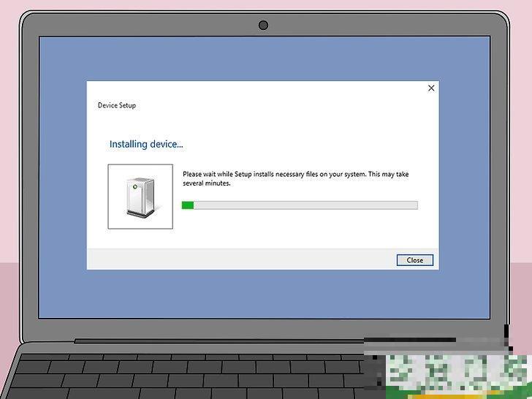This screenshot has width=532, height=399.
Task: Click the gray unfilled part of the progress bar
Action: click(x=307, y=205)
